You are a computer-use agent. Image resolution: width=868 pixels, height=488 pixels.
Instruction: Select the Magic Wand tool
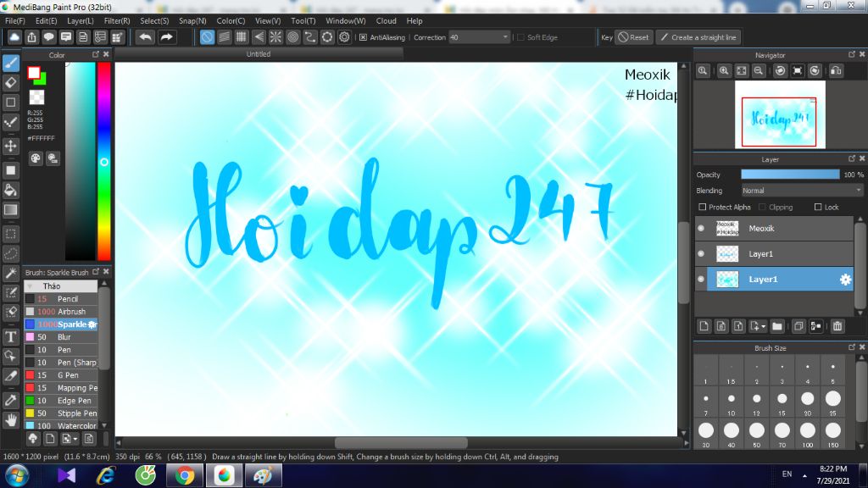tap(10, 274)
